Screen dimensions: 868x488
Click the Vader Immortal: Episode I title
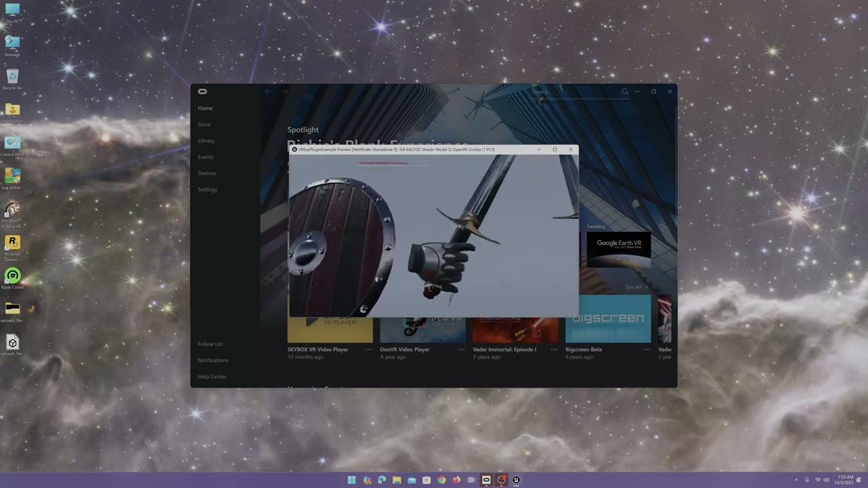click(x=505, y=350)
